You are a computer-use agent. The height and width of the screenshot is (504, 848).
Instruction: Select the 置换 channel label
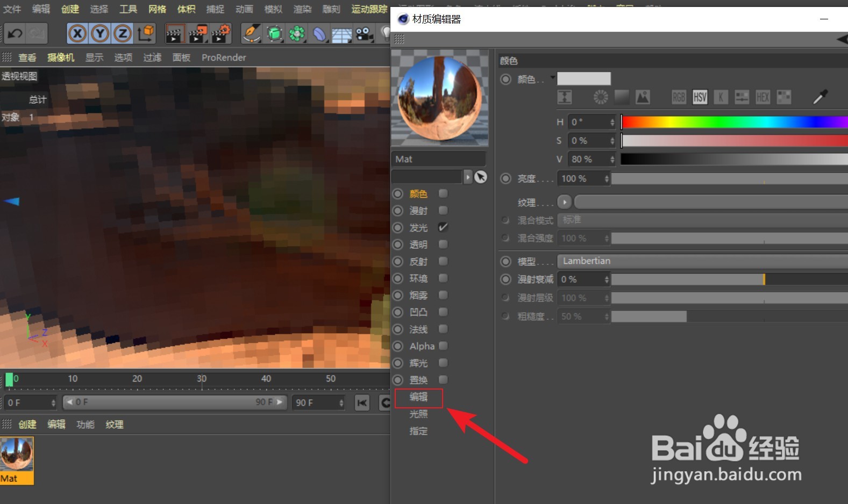[418, 380]
